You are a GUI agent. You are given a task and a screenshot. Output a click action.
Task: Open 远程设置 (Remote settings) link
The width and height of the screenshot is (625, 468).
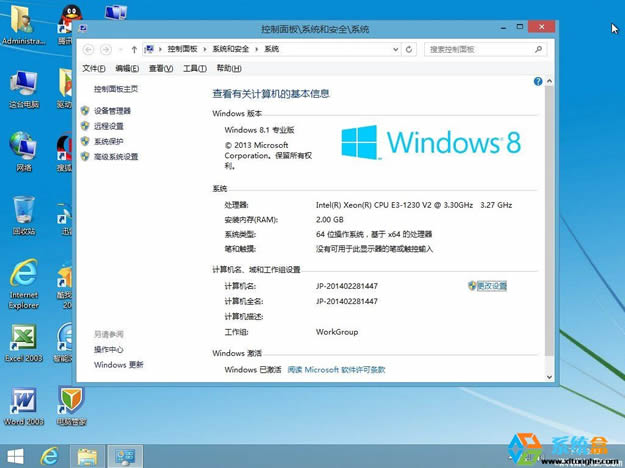tap(108, 126)
